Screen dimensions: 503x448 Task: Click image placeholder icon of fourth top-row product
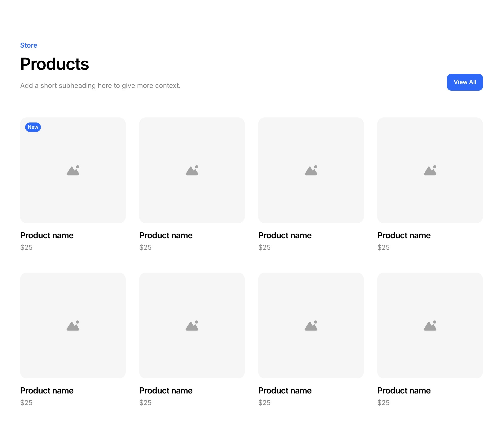[x=430, y=171]
